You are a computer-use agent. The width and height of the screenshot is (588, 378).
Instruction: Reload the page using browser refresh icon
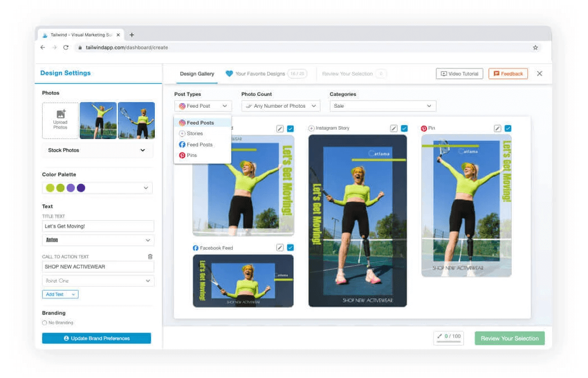point(66,48)
